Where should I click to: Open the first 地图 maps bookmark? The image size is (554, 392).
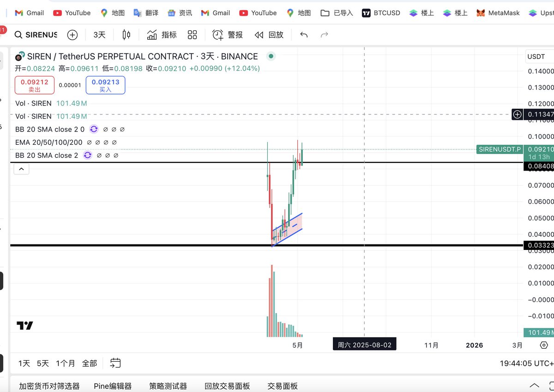click(x=112, y=13)
